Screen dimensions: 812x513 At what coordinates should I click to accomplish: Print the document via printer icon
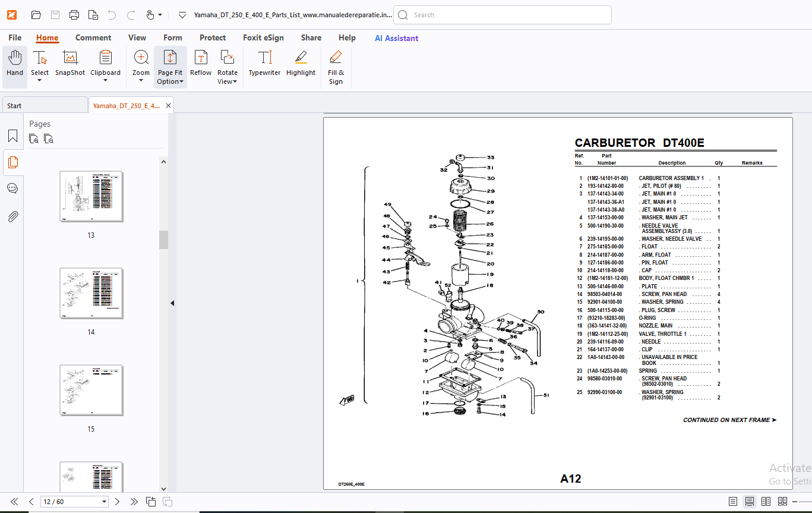click(x=74, y=15)
